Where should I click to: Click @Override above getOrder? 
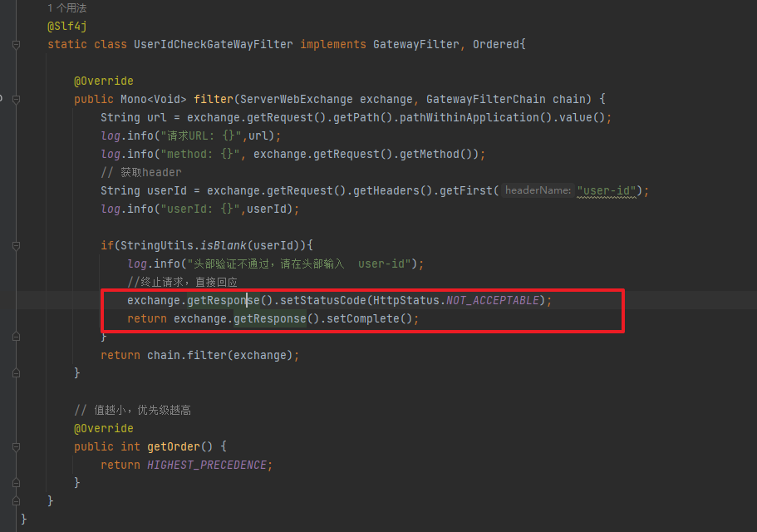(103, 429)
